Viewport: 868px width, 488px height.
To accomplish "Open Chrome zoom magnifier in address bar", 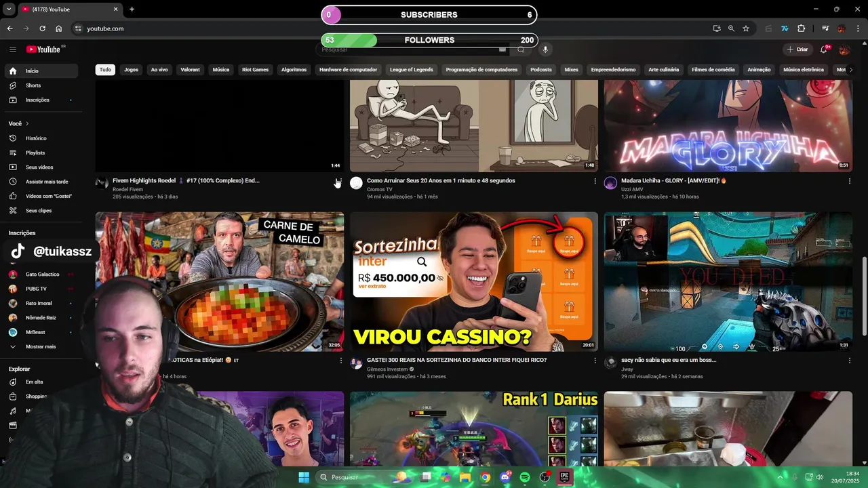I will tap(731, 28).
